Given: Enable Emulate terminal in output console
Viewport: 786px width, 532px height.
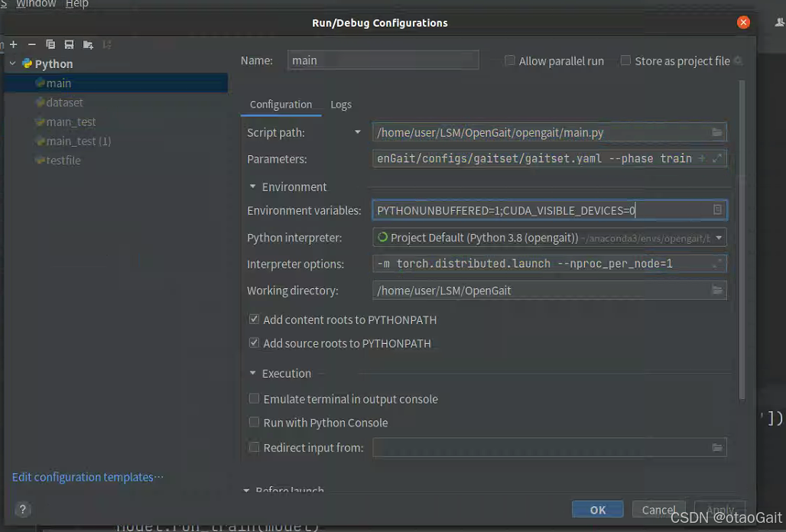Looking at the screenshot, I should click(253, 398).
